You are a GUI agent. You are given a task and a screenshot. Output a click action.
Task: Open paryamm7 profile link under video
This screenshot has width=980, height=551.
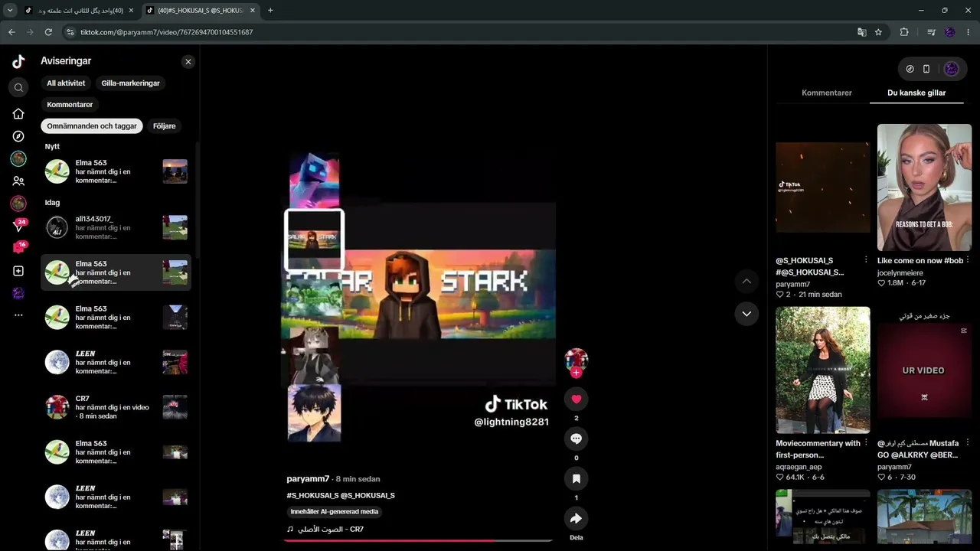tap(308, 479)
